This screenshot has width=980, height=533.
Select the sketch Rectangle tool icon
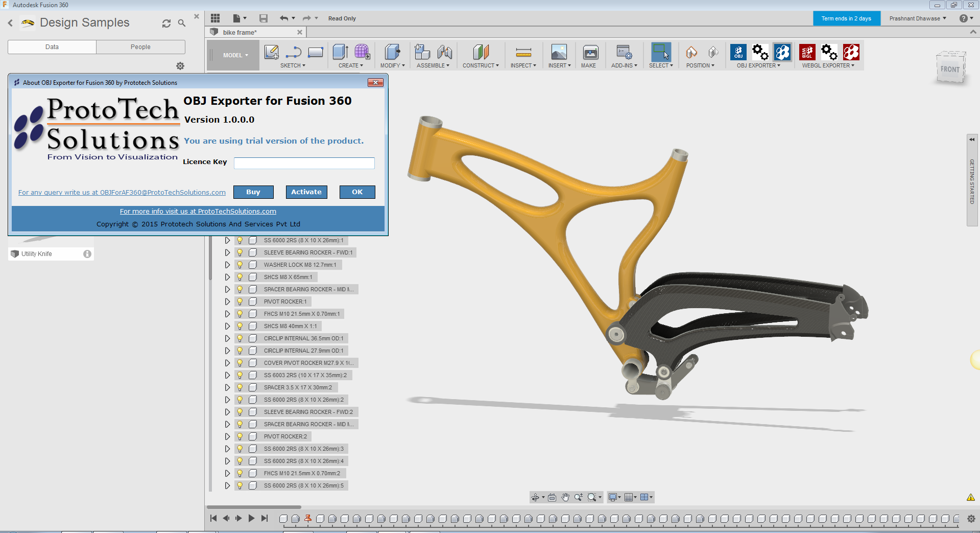click(x=316, y=52)
